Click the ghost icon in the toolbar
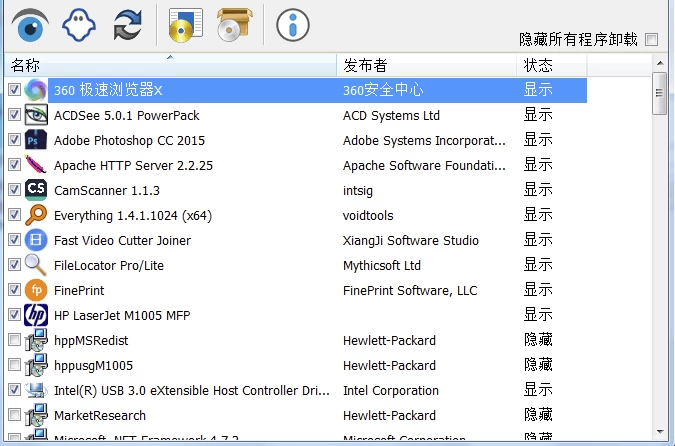The image size is (675, 446). tap(78, 25)
